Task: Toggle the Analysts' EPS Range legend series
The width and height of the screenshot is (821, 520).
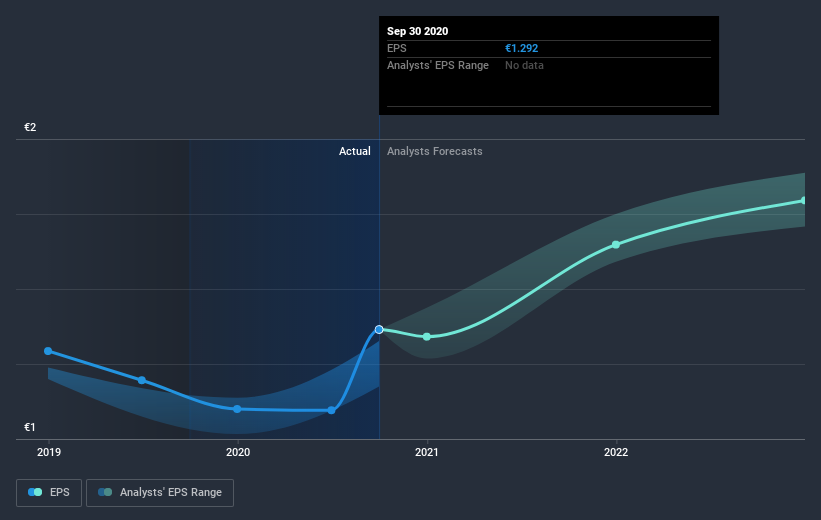Action: point(160,492)
